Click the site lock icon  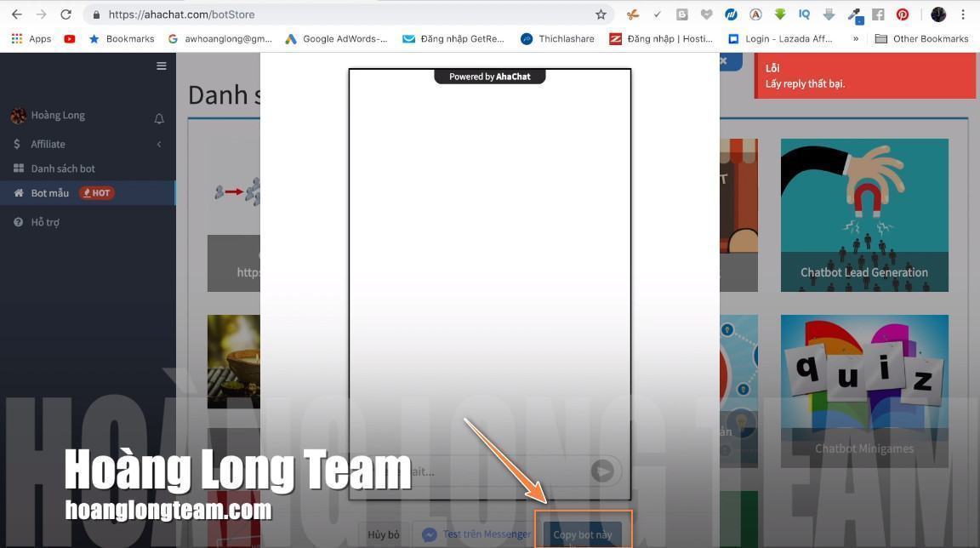[x=96, y=14]
